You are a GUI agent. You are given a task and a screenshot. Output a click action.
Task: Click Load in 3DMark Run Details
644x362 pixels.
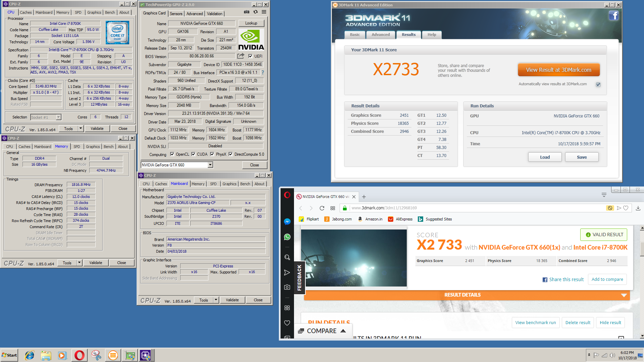545,157
